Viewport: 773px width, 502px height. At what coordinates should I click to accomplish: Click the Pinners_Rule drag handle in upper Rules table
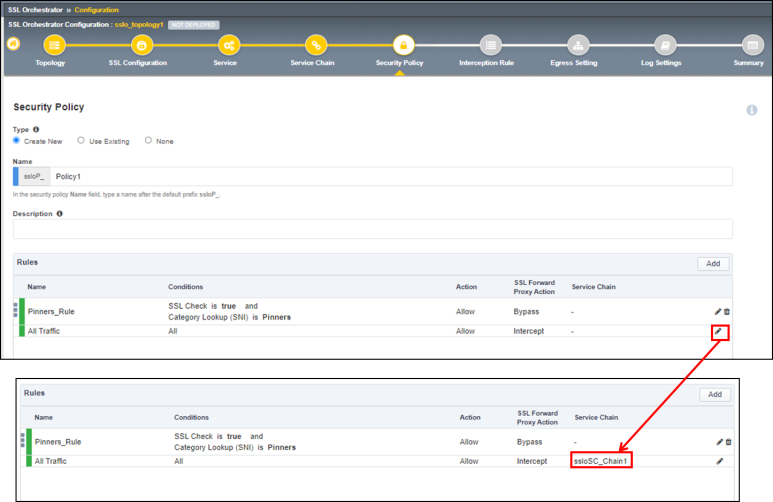coord(15,310)
